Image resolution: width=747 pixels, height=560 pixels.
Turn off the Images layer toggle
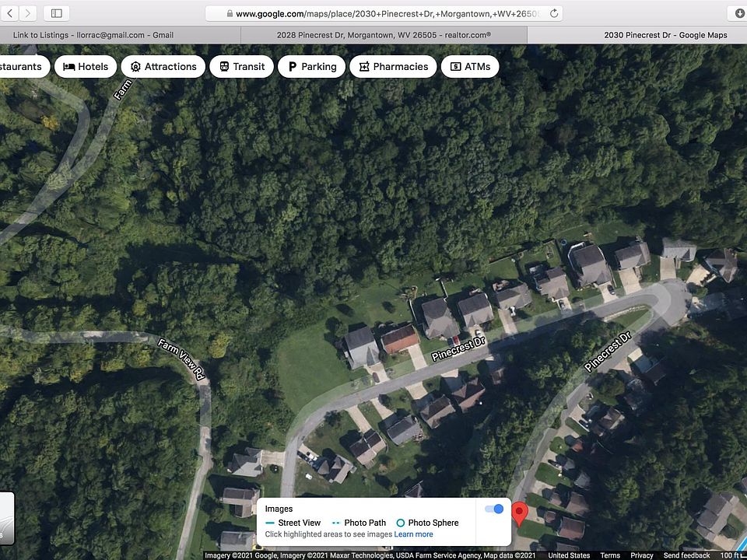coord(494,509)
